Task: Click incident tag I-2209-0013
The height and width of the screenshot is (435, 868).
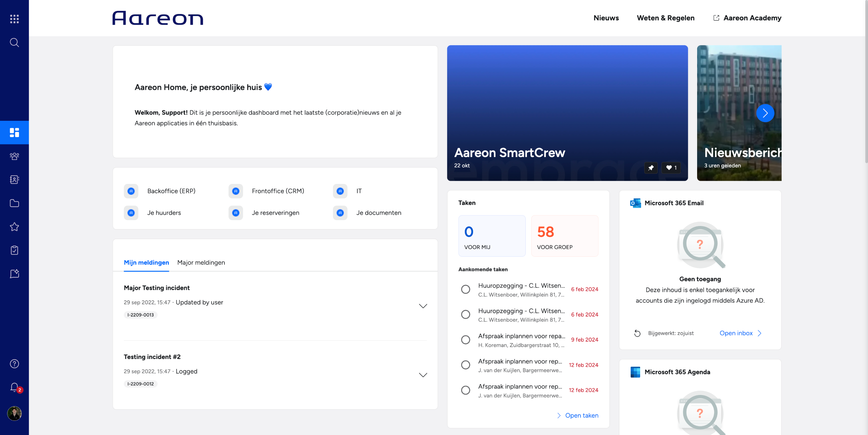Action: (x=140, y=315)
